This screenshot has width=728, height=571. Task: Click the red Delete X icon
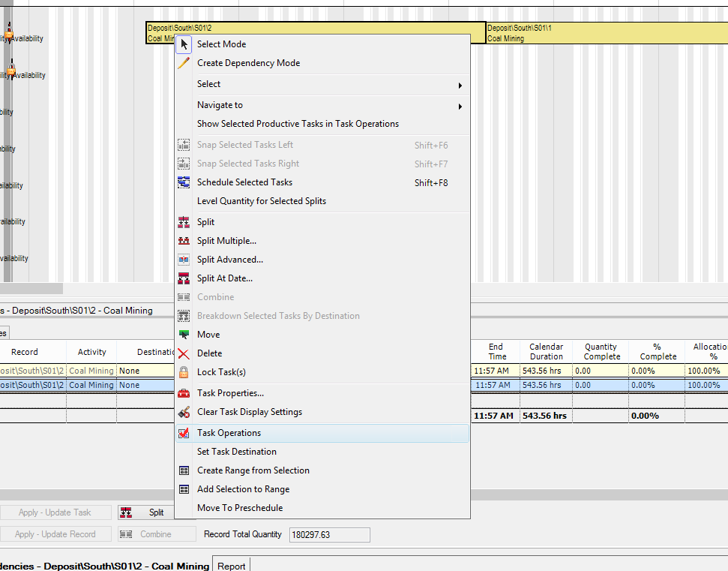click(184, 353)
